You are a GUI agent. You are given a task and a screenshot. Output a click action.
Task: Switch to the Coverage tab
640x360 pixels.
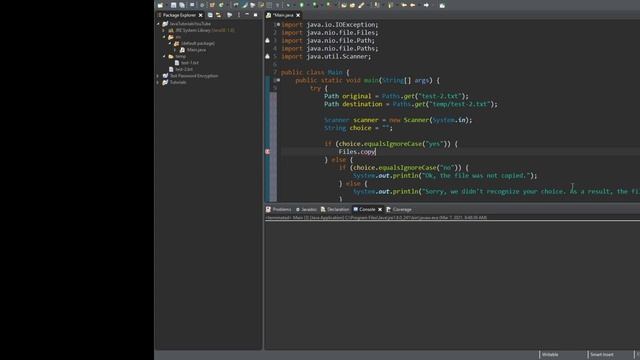(x=399, y=209)
